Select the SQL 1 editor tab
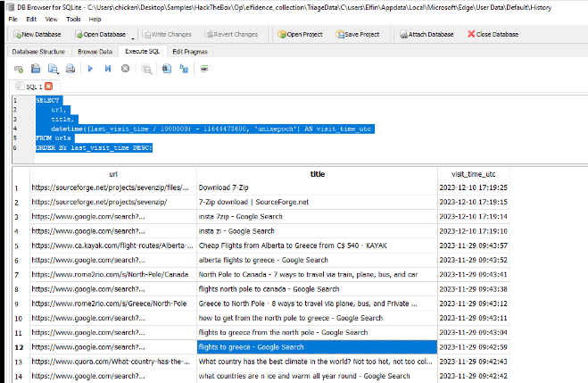Viewport: 588px width, 383px height. pyautogui.click(x=34, y=87)
